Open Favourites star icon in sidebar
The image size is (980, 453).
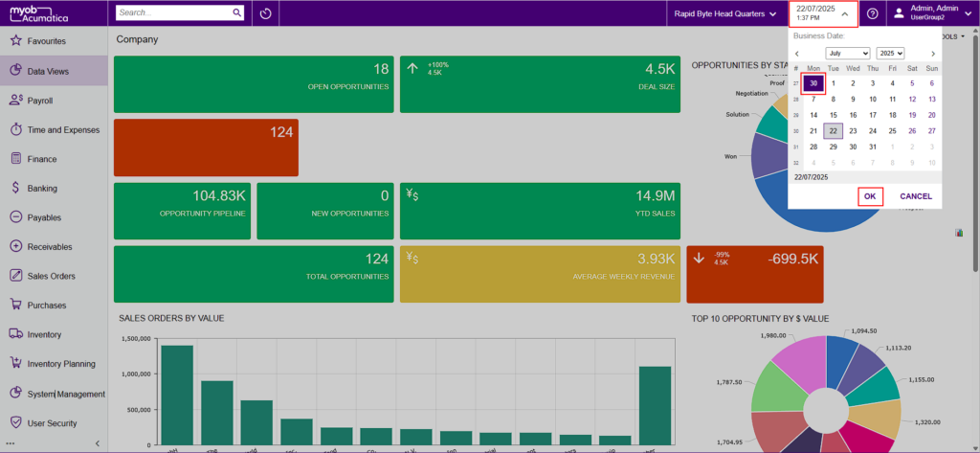click(16, 41)
